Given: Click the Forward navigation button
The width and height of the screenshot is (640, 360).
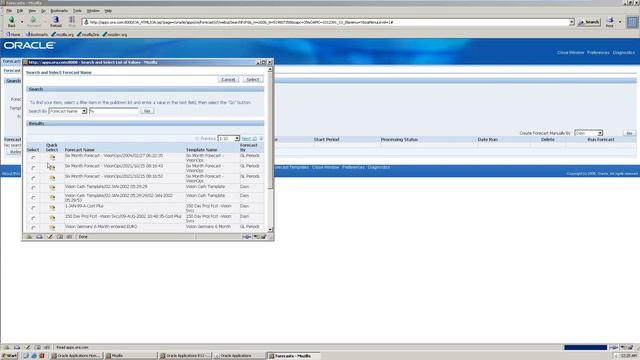Looking at the screenshot, I should (33, 21).
